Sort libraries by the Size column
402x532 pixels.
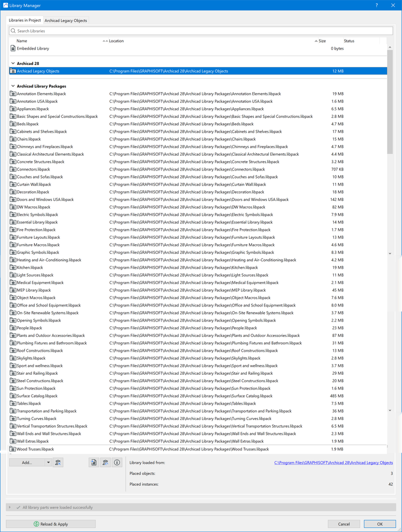click(x=322, y=41)
